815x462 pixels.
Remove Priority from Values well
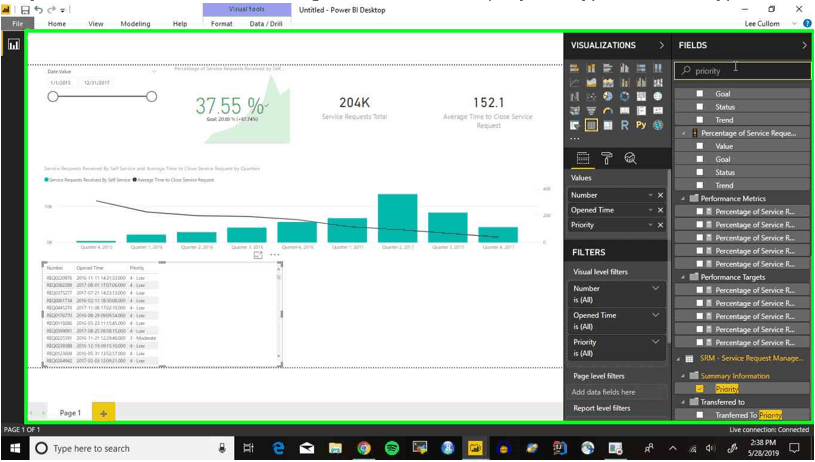pyautogui.click(x=660, y=225)
